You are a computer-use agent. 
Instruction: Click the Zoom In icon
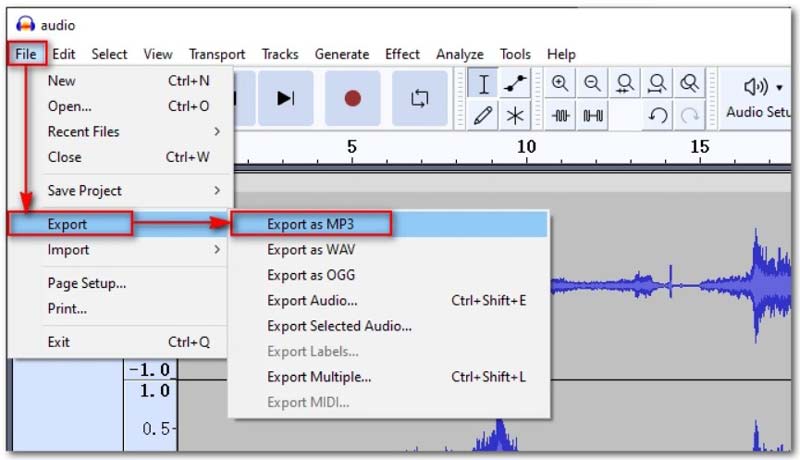(x=560, y=83)
